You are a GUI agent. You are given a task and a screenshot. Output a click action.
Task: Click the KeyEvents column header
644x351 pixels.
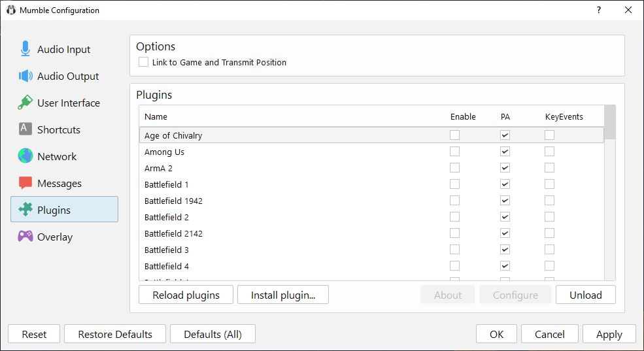click(564, 116)
